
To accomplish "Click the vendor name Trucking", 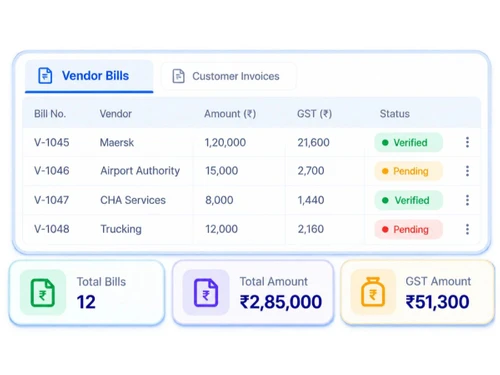I will tap(121, 229).
